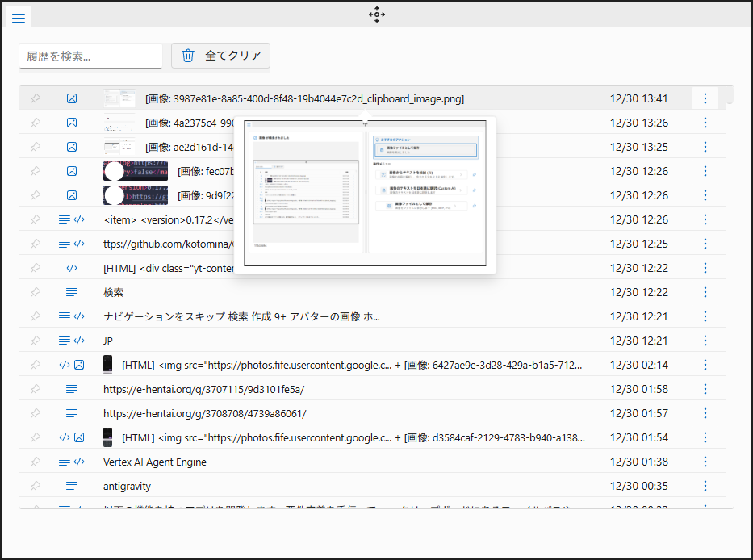Image resolution: width=753 pixels, height=560 pixels.
Task: Click the text icon beside the 検索 entry
Action: [72, 292]
